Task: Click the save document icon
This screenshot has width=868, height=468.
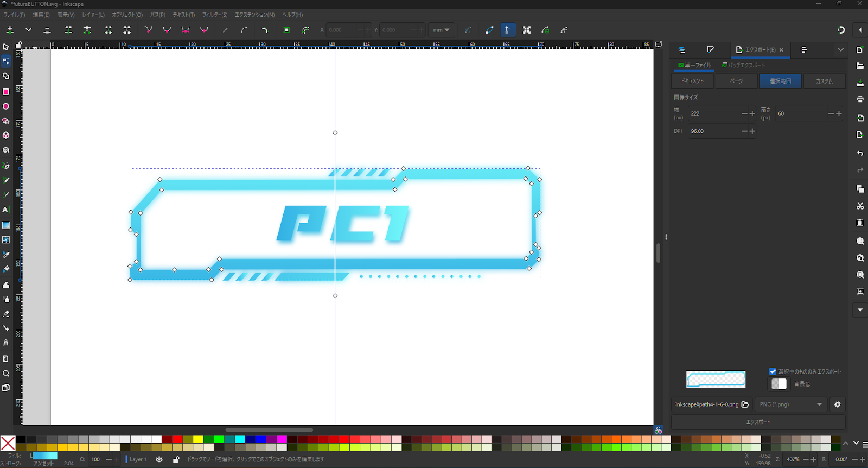Action: pyautogui.click(x=860, y=83)
